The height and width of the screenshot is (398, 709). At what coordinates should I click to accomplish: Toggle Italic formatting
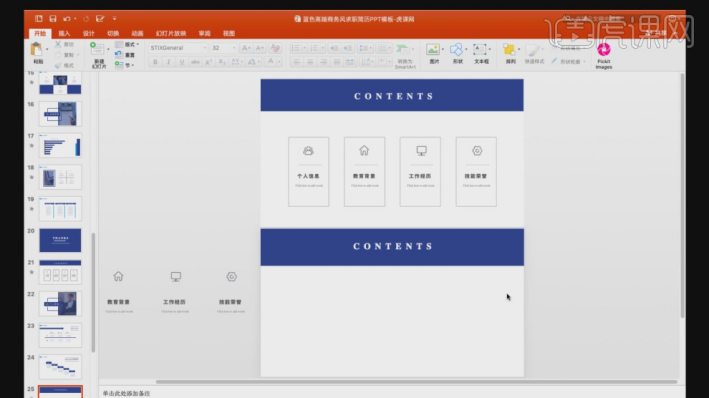pos(169,62)
